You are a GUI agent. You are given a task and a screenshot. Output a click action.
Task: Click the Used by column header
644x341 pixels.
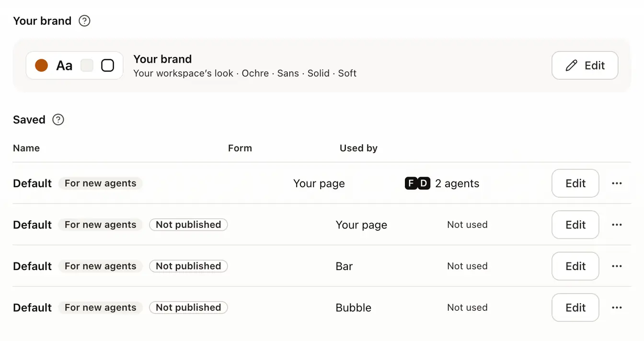358,148
